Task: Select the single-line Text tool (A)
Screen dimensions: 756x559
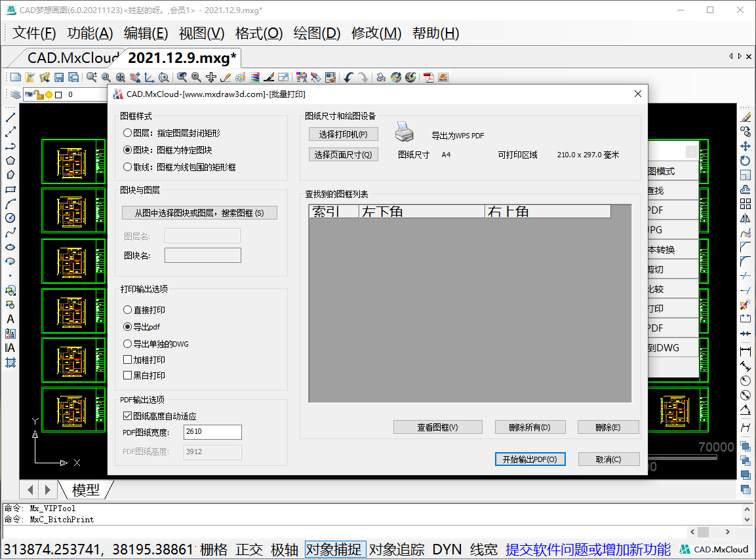Action: point(10,319)
